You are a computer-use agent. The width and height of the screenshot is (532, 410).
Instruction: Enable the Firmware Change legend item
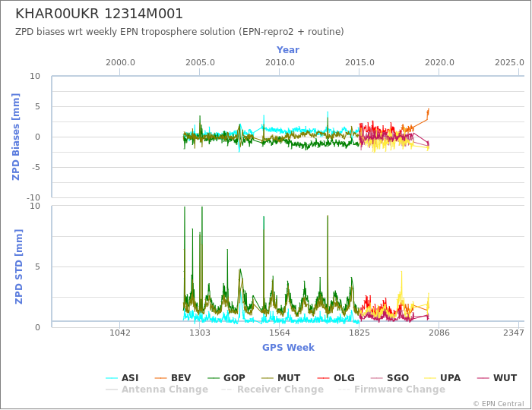click(391, 389)
